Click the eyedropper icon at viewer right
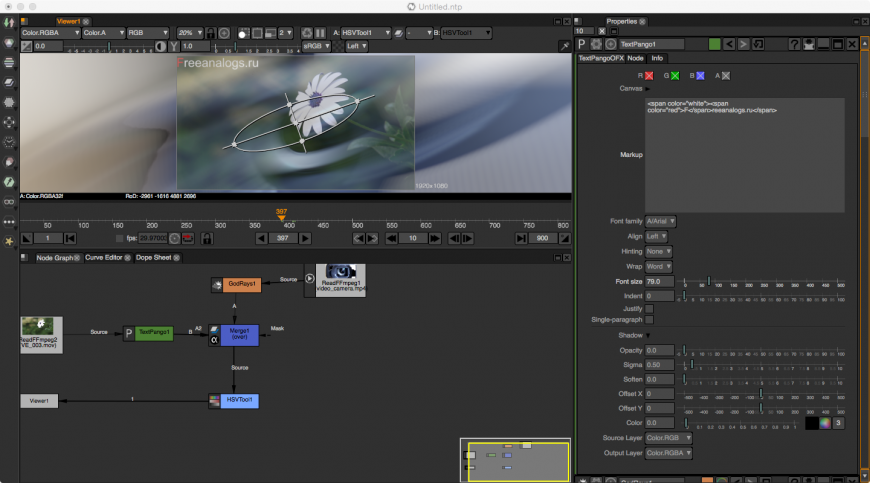Screen dimensions: 870x483 click(565, 46)
